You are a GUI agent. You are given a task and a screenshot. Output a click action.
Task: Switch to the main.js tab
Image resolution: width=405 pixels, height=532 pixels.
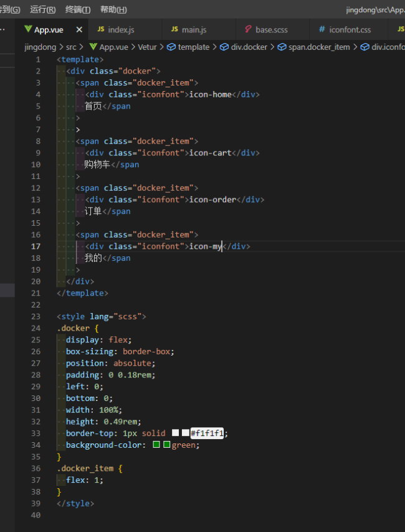199,29
